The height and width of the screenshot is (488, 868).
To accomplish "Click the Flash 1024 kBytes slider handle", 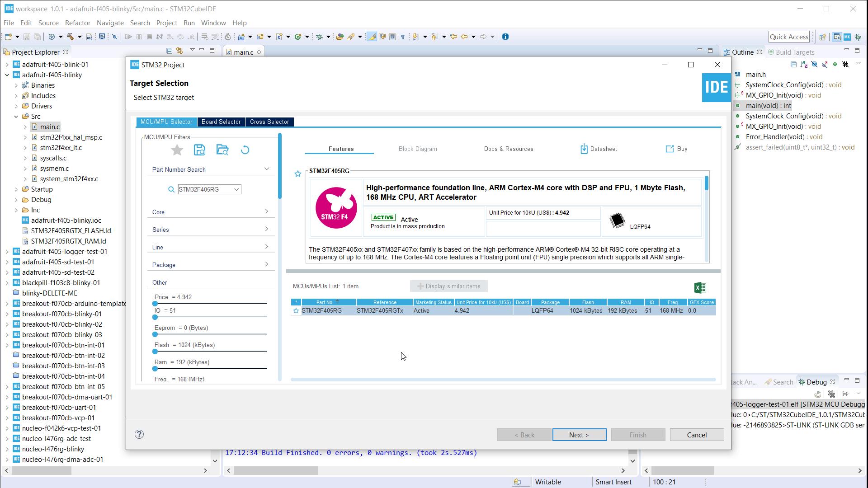I will (x=155, y=352).
